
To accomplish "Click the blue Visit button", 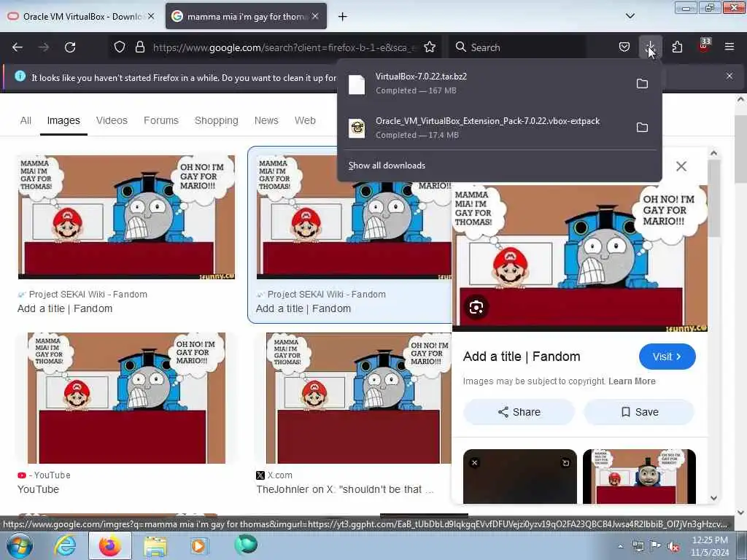I will coord(667,357).
